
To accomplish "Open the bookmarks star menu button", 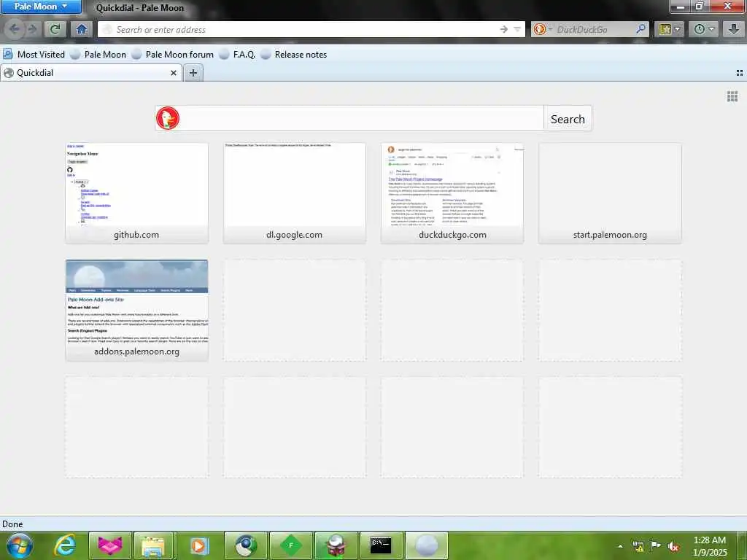I will point(665,29).
